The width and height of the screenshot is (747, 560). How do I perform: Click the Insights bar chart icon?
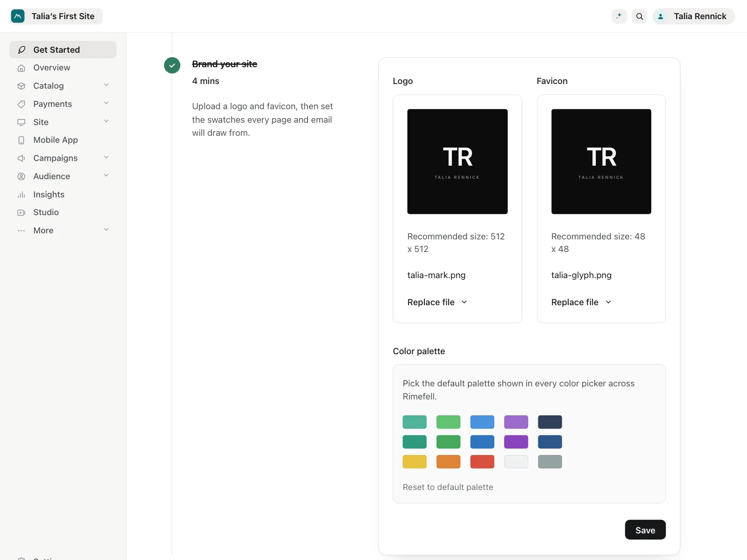pyautogui.click(x=21, y=195)
